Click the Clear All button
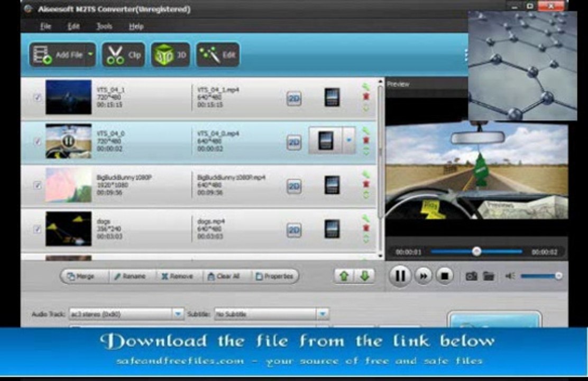 [224, 276]
